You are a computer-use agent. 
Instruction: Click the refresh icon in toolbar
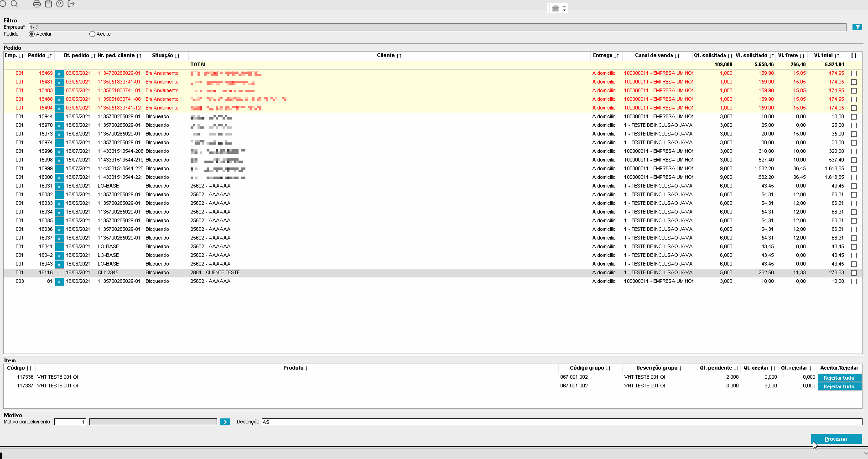pyautogui.click(x=3, y=4)
